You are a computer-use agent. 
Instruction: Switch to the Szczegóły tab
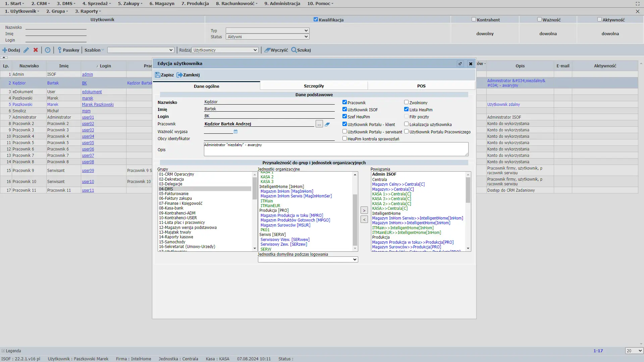(x=314, y=86)
